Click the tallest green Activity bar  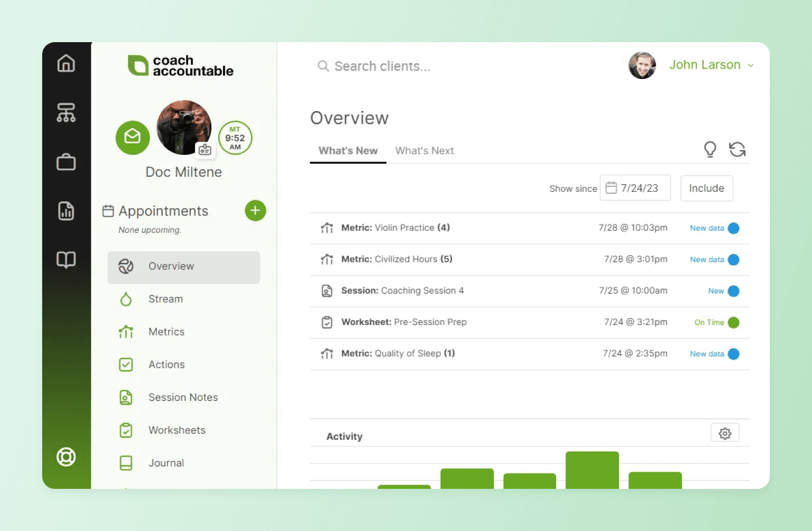tap(592, 470)
